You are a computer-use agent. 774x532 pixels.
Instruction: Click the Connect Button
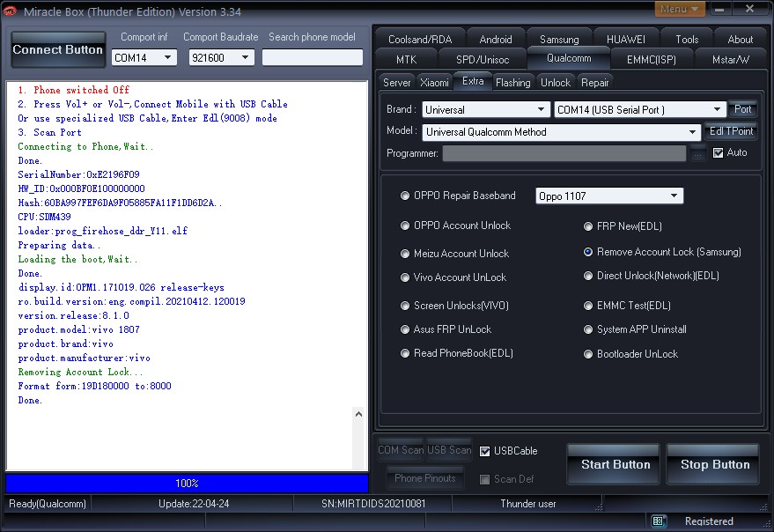pos(58,49)
